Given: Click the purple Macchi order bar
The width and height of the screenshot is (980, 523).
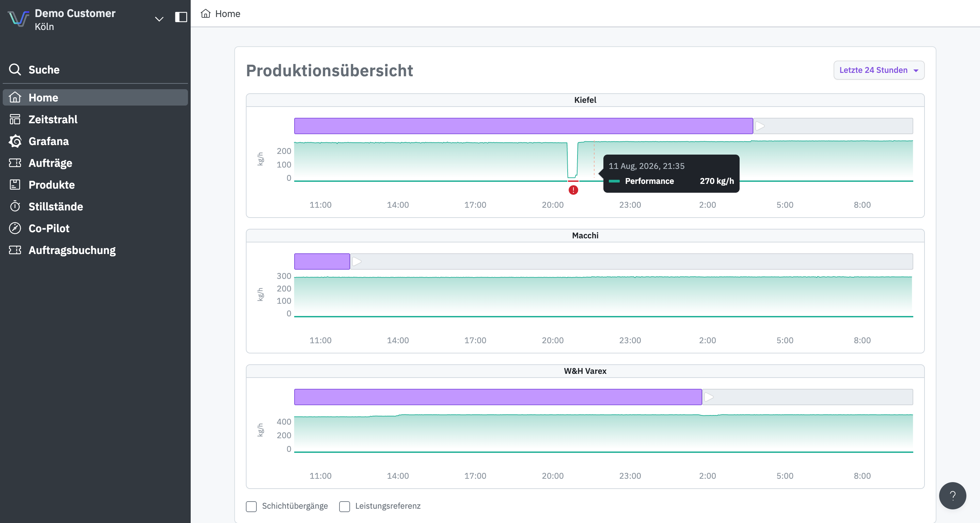Looking at the screenshot, I should (322, 262).
